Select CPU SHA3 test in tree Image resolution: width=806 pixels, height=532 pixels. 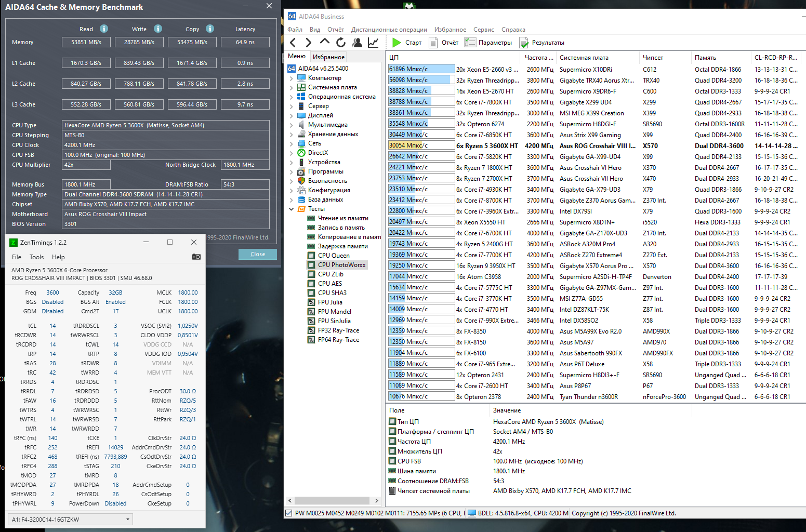tap(332, 293)
